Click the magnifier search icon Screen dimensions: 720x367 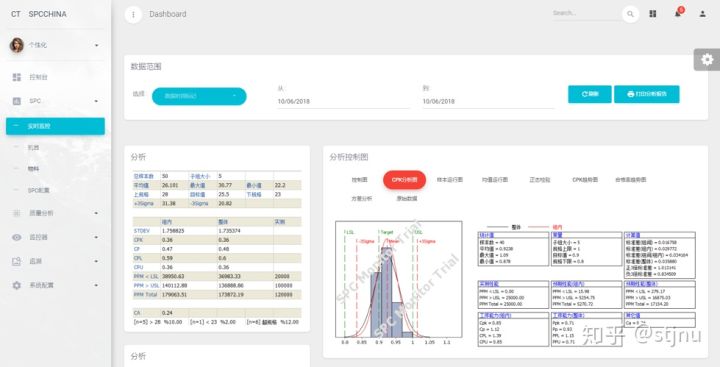click(x=630, y=14)
